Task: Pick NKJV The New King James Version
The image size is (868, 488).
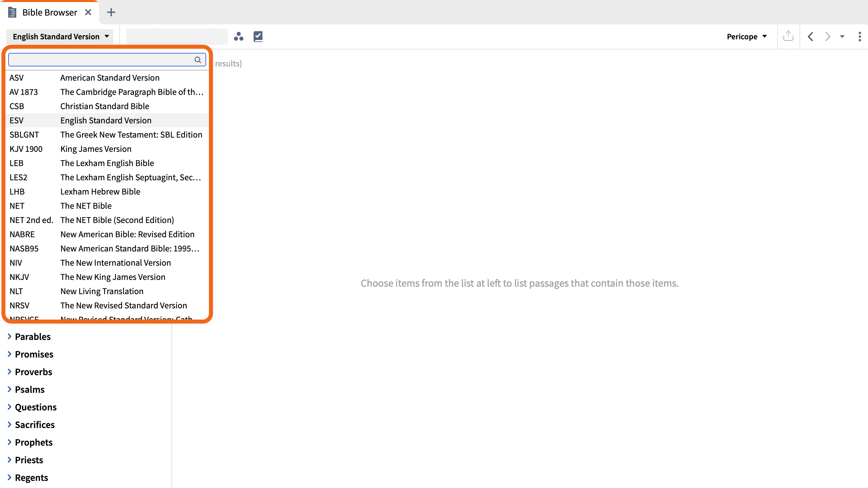Action: point(107,277)
